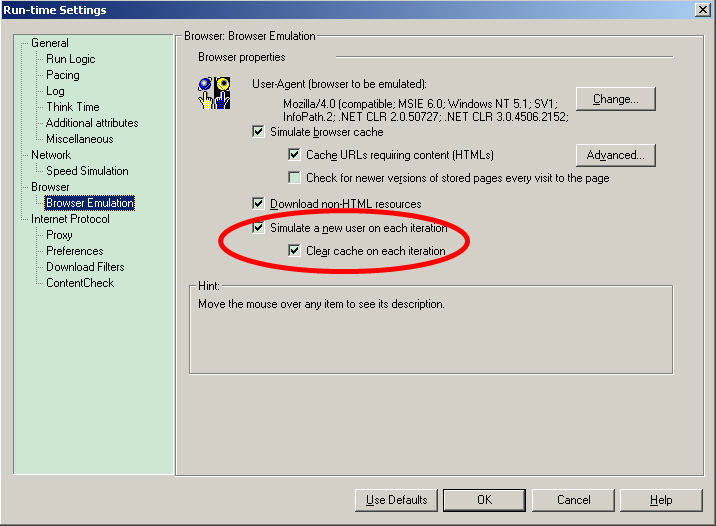Select Browser Emulation tree item
This screenshot has height=526, width=716.
click(x=90, y=203)
